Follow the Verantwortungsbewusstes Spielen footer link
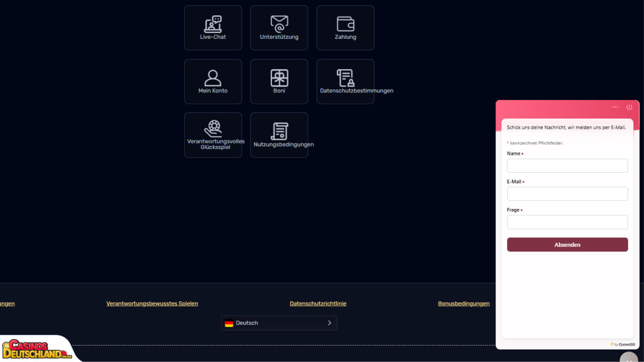This screenshot has width=644, height=362. 152,304
